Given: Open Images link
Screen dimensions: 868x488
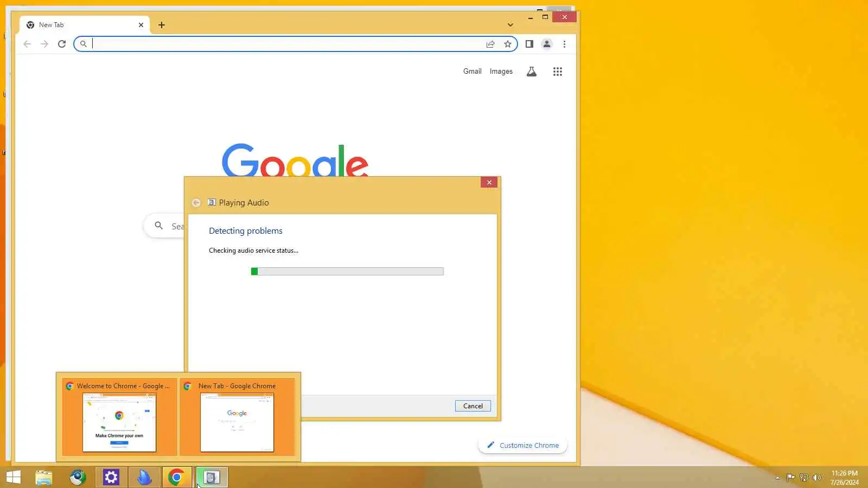Looking at the screenshot, I should pos(501,72).
